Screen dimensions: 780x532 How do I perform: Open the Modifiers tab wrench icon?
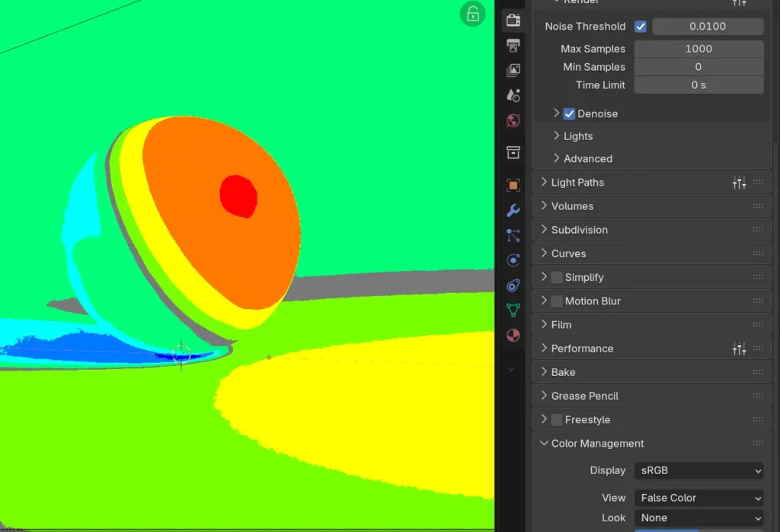pos(513,210)
